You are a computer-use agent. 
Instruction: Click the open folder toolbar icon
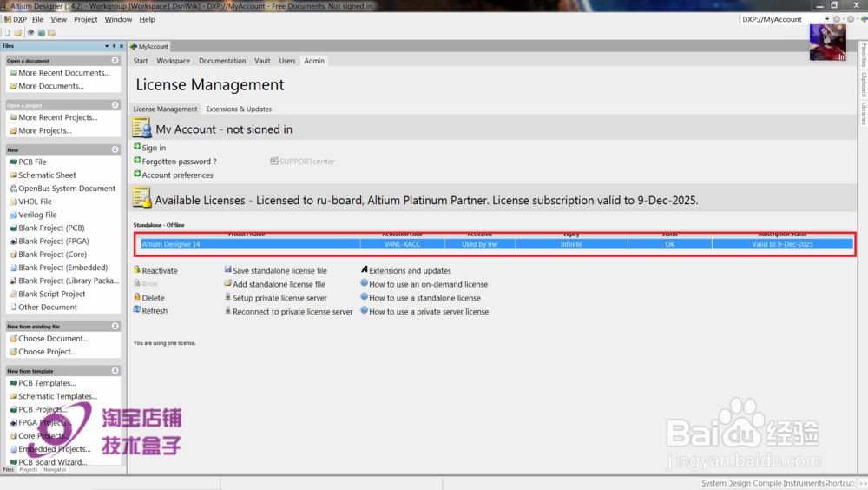coord(18,33)
